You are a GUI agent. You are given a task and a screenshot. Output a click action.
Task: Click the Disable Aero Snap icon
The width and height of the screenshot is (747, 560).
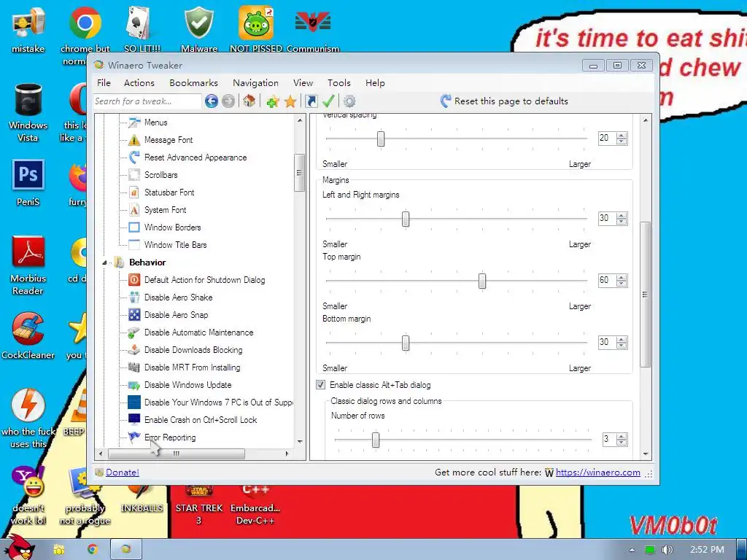tap(134, 315)
